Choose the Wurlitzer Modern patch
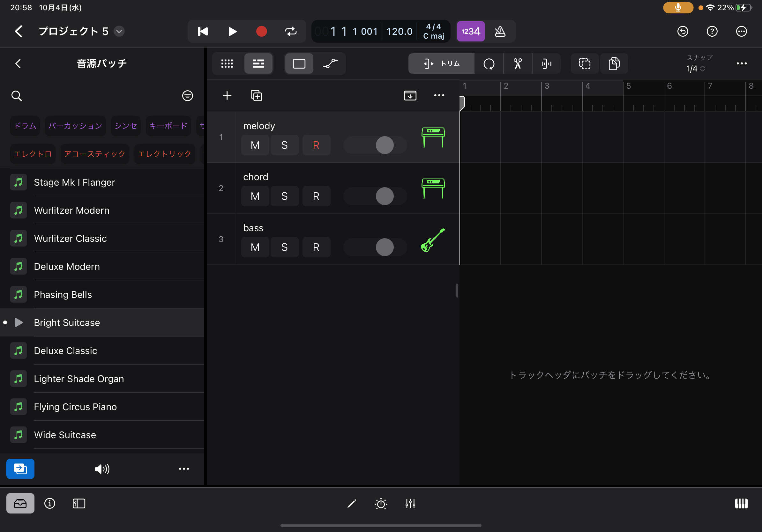 tap(102, 210)
